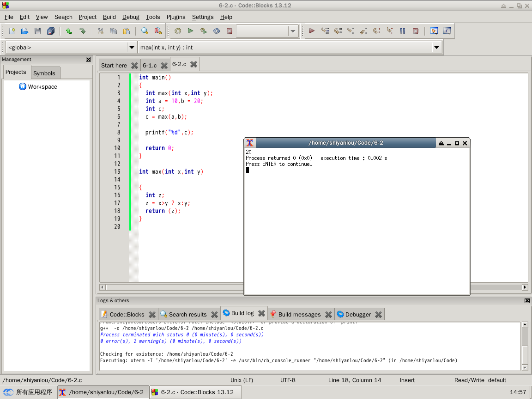Image resolution: width=532 pixels, height=414 pixels.
Task: Close the 6-1.c editor tab
Action: [x=164, y=66]
